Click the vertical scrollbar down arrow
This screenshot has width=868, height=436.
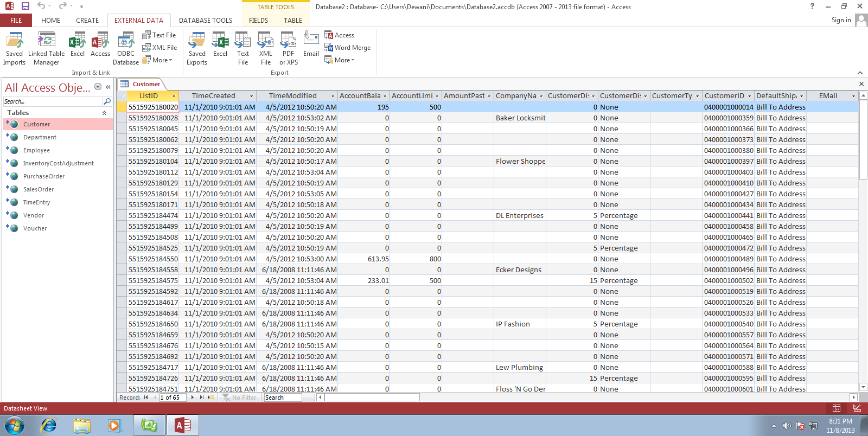point(864,388)
